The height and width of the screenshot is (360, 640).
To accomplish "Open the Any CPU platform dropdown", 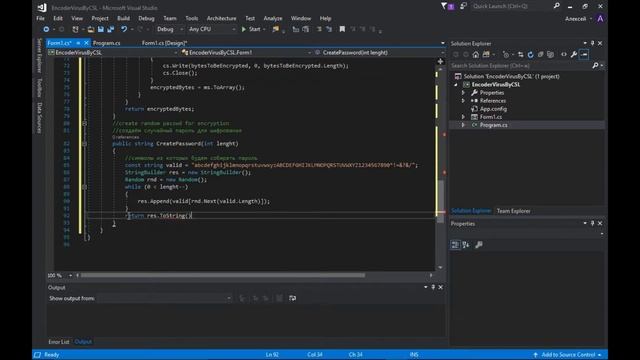I will point(211,29).
